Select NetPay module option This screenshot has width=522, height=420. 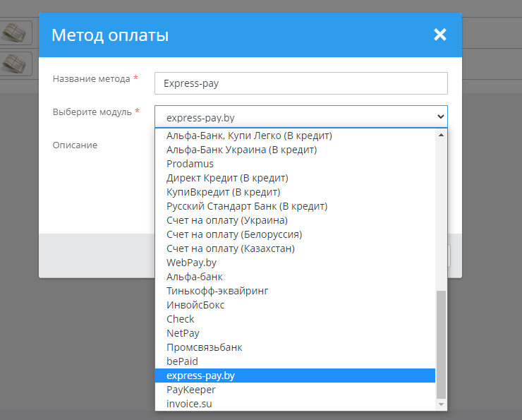click(x=183, y=333)
